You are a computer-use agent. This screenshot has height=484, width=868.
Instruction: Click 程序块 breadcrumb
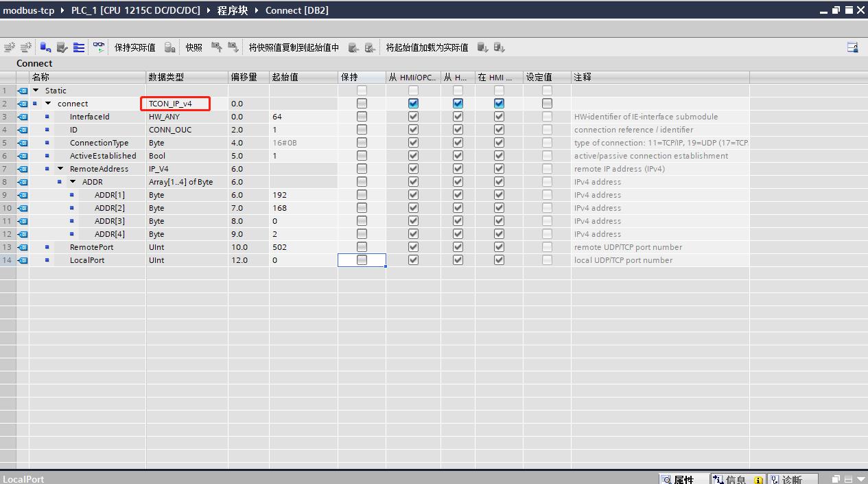pos(232,10)
